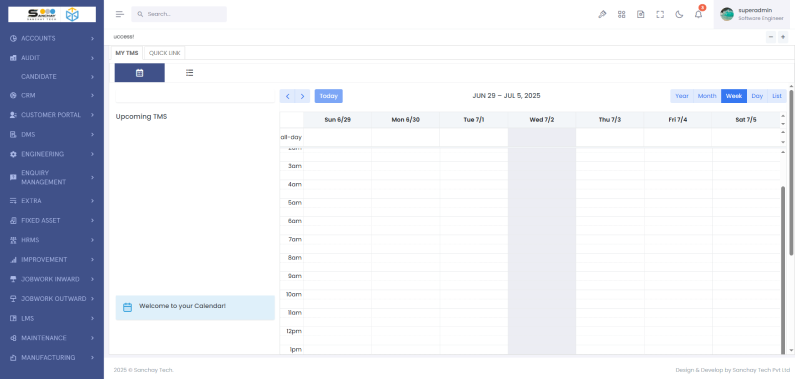Click the Manufacturing sidebar icon
The height and width of the screenshot is (379, 795).
[x=13, y=358]
